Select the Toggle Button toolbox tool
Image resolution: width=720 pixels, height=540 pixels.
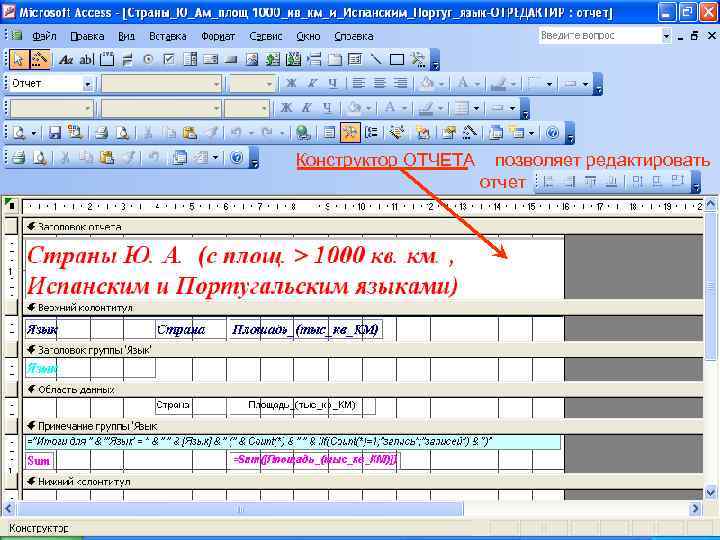(128, 59)
